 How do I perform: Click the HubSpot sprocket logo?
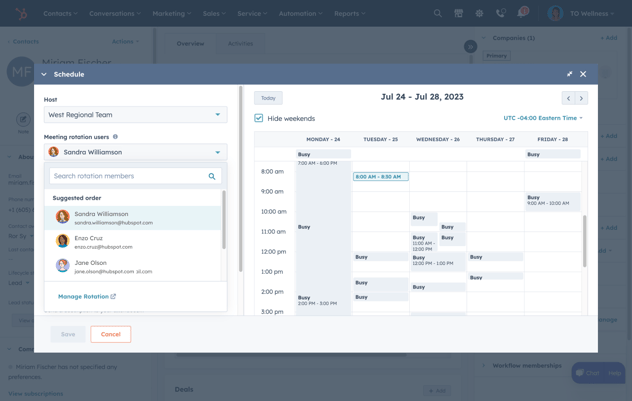tap(22, 14)
